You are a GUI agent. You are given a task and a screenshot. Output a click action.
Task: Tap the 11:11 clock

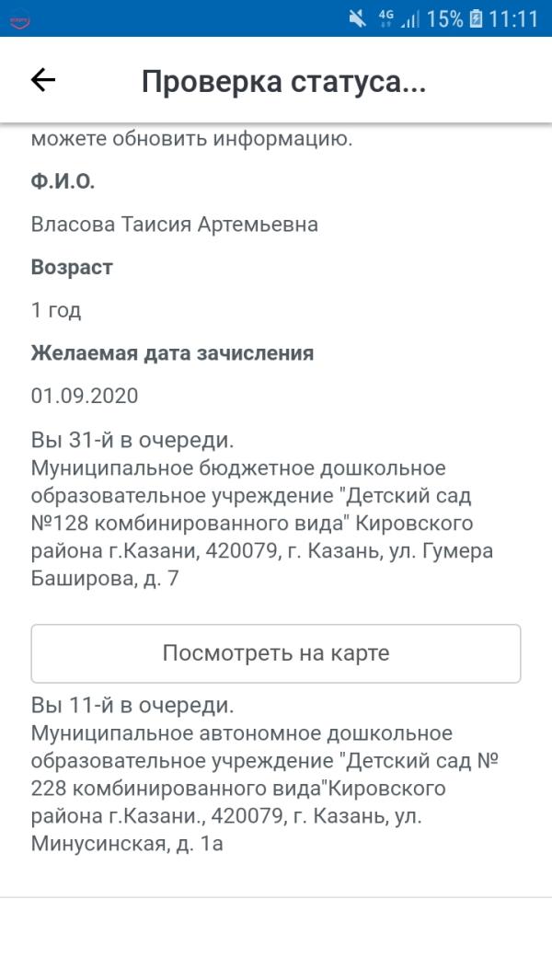[513, 18]
